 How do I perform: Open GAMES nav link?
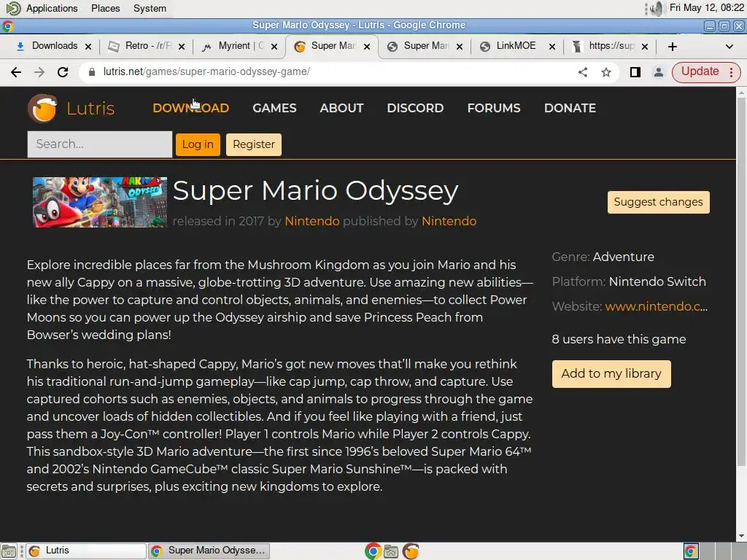coord(274,108)
